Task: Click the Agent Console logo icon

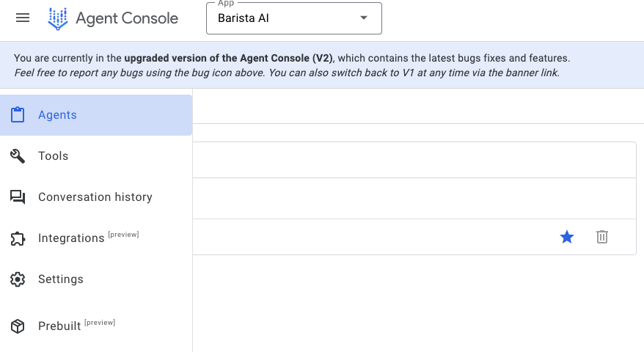Action: click(x=58, y=19)
